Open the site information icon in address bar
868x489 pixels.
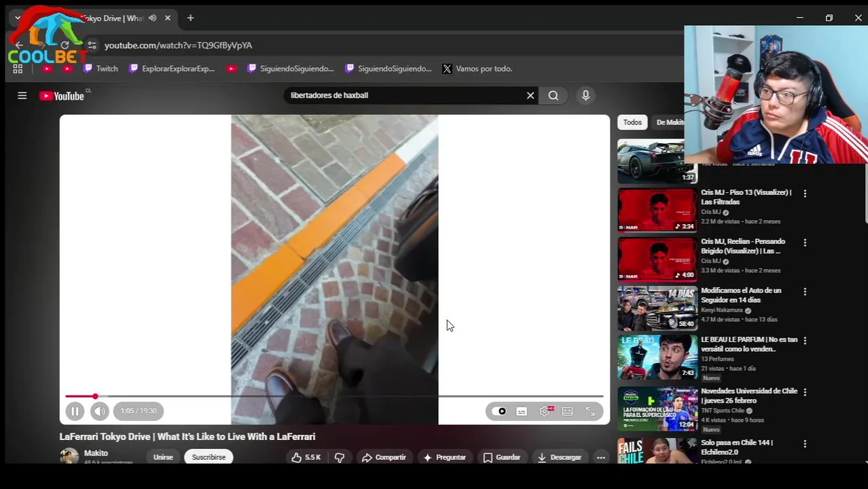point(92,46)
